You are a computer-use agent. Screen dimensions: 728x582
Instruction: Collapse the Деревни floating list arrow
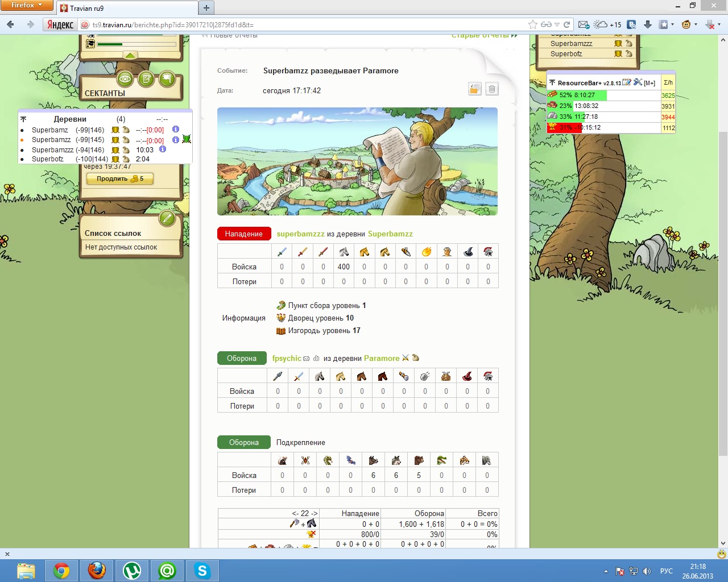click(x=23, y=119)
